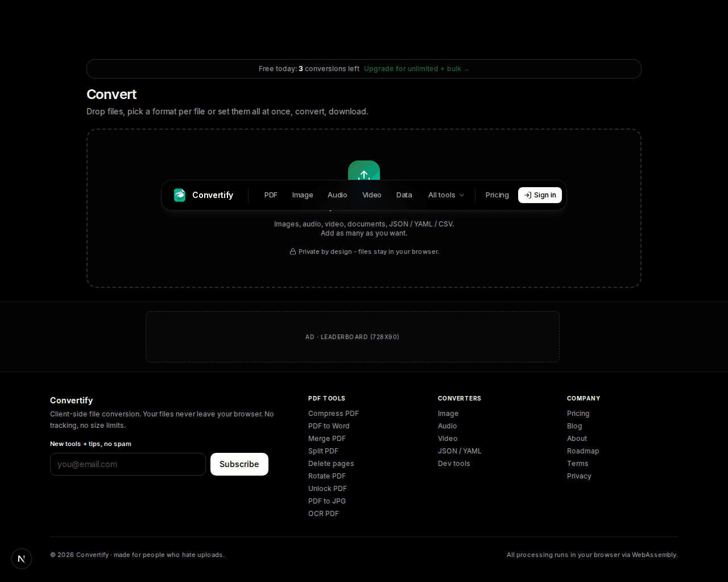728x582 pixels.
Task: Click the 'Convertify' footer heading
Action: click(71, 401)
